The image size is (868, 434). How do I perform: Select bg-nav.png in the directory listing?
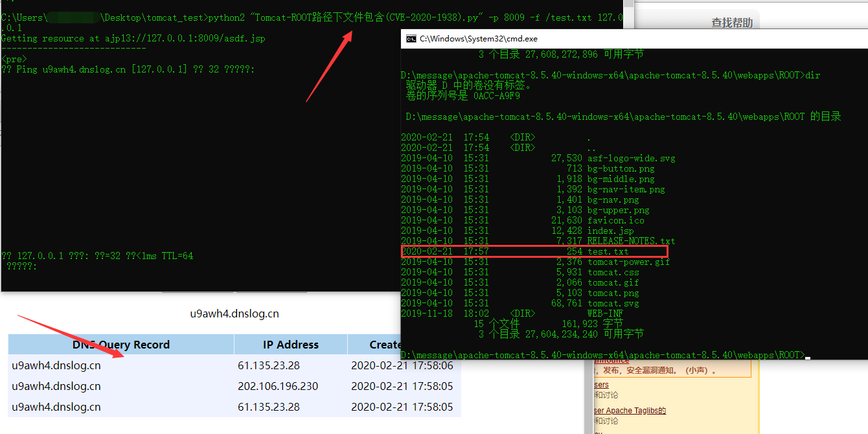click(x=613, y=200)
